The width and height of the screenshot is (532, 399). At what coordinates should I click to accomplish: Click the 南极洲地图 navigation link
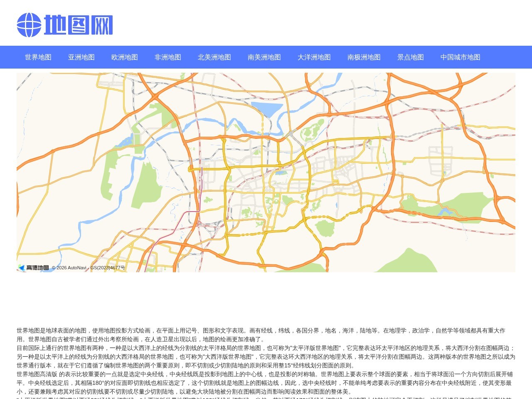364,57
